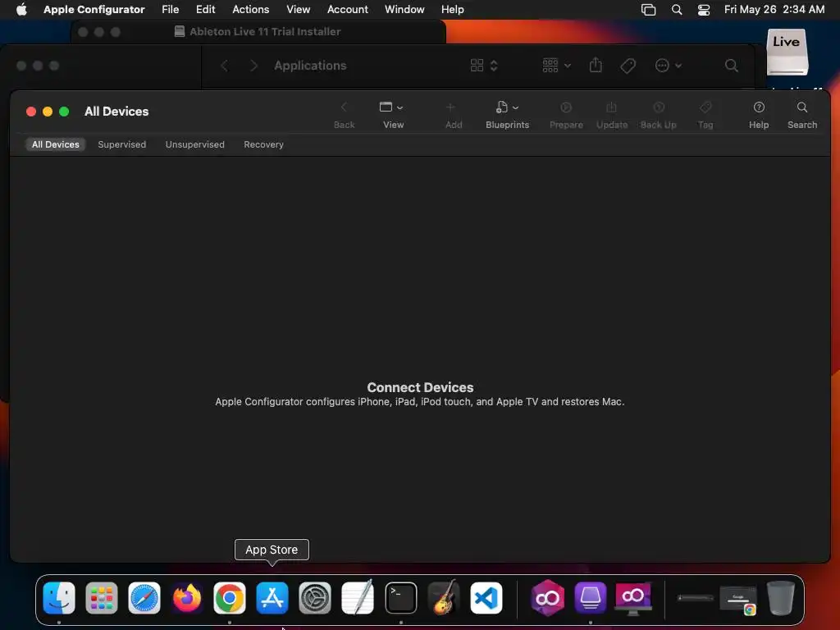Screen dimensions: 840x630
Task: Launch Visual Studio Code from the Dock
Action: (x=486, y=597)
